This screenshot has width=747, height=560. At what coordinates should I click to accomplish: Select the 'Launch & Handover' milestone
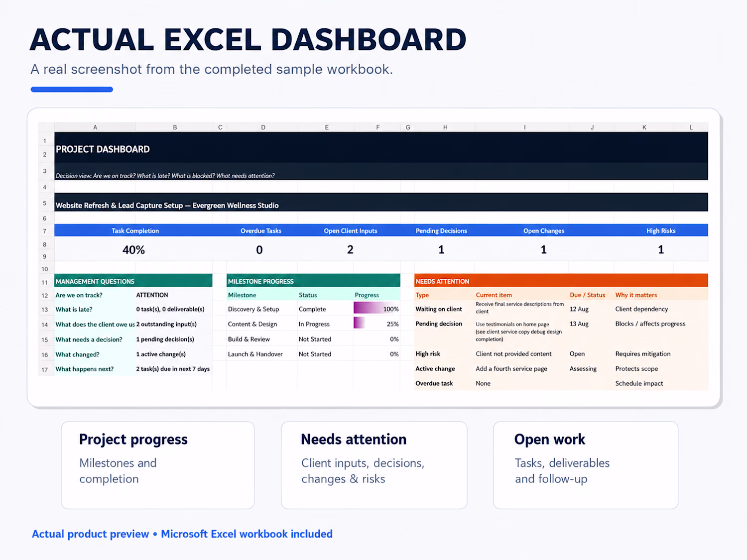pyautogui.click(x=255, y=354)
